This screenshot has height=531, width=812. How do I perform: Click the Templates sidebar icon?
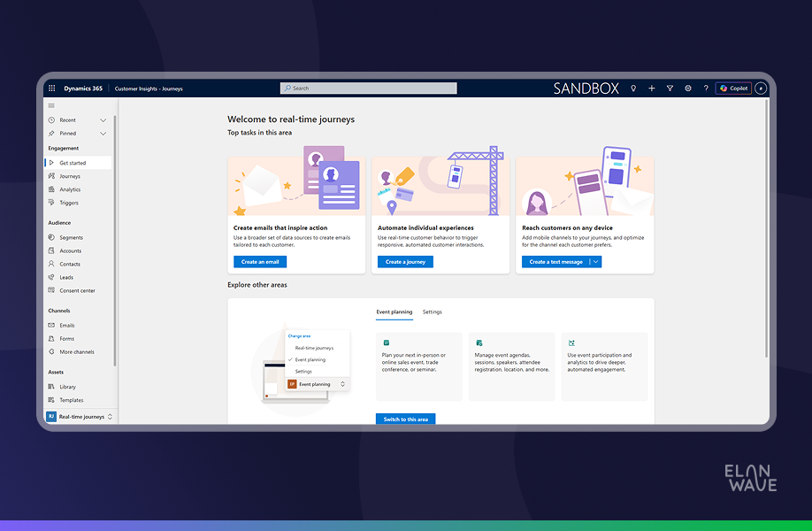click(51, 400)
